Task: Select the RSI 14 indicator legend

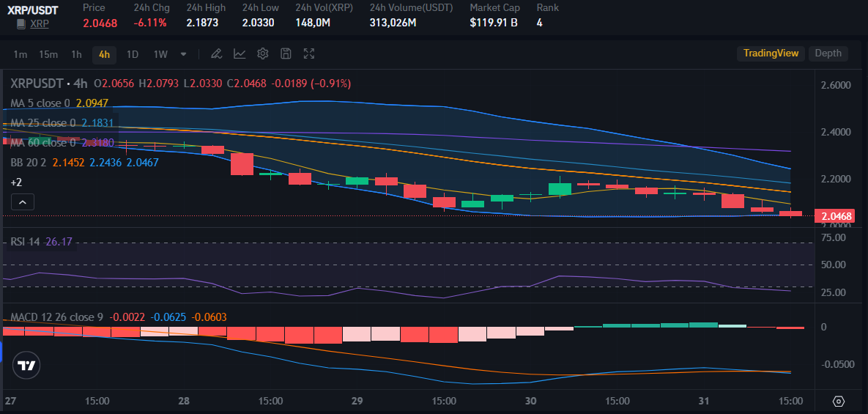Action: pyautogui.click(x=25, y=242)
